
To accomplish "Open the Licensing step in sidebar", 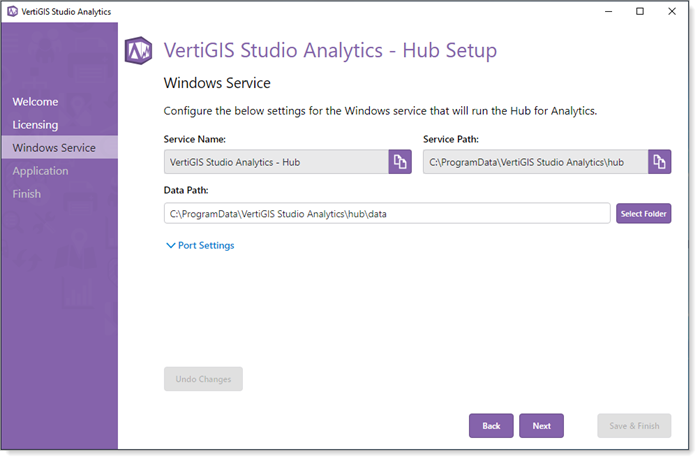I will click(35, 125).
